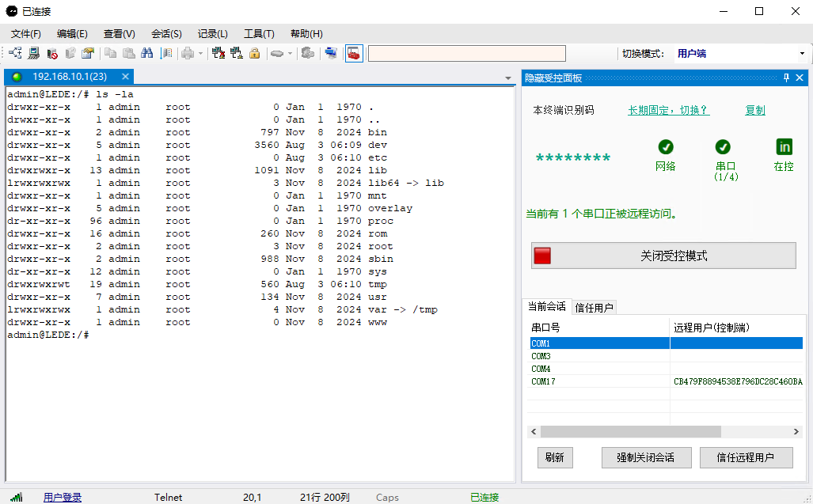Click the printer icon in toolbar
Screen dimensions: 813x504
[x=188, y=54]
